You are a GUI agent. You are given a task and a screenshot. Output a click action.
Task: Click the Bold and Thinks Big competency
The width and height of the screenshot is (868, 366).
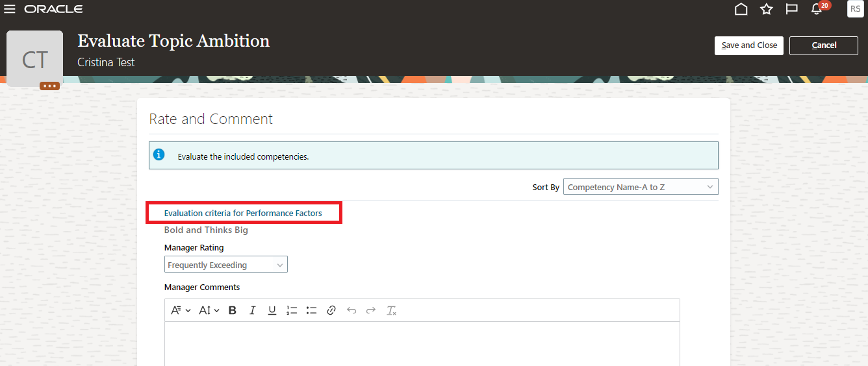(x=206, y=230)
